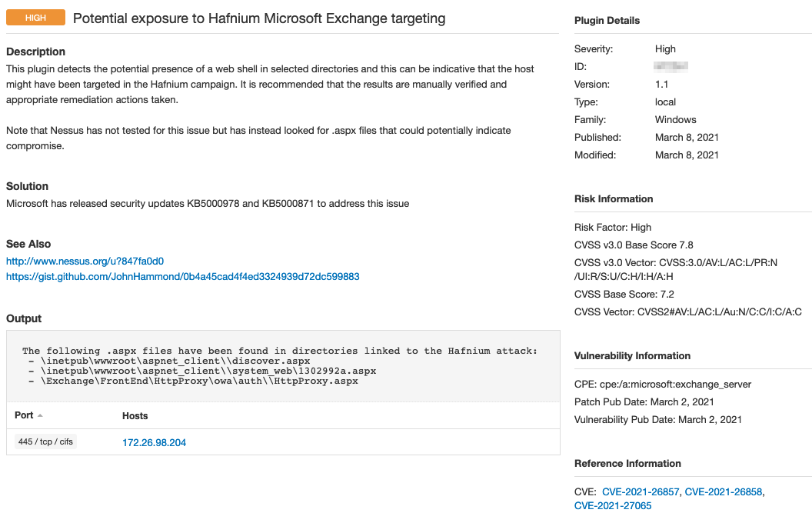Click the blurred plugin ID value
Image resolution: width=812 pixels, height=523 pixels.
coord(671,66)
